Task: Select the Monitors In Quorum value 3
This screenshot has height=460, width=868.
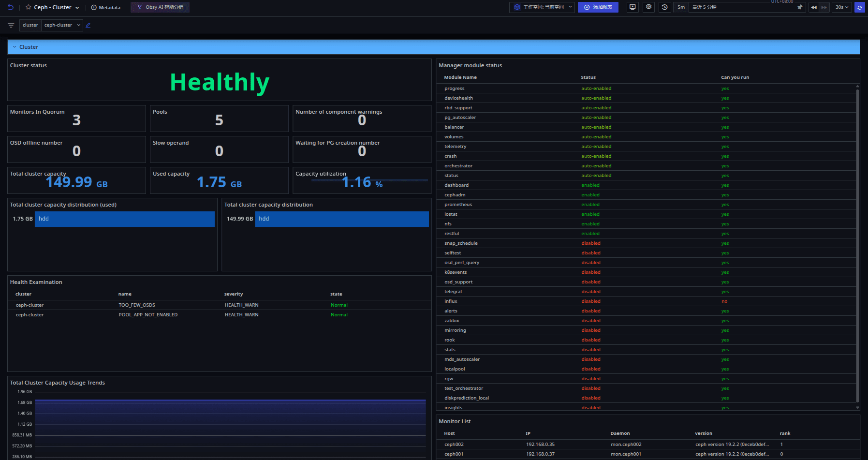Action: (76, 120)
